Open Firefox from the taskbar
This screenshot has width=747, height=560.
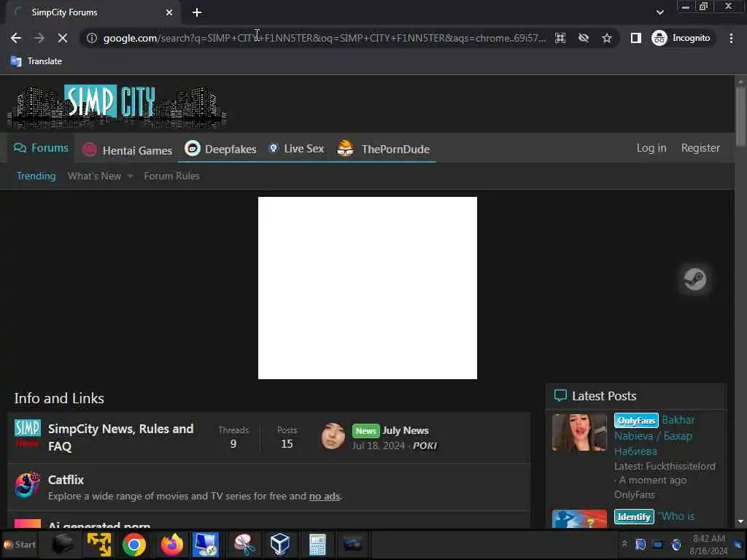click(171, 544)
